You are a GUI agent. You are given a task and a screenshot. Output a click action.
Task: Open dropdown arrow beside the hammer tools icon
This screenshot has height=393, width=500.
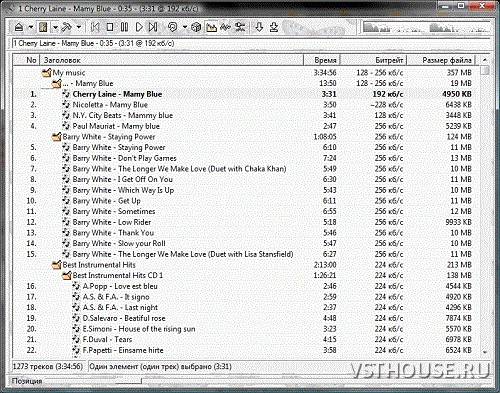click(79, 27)
